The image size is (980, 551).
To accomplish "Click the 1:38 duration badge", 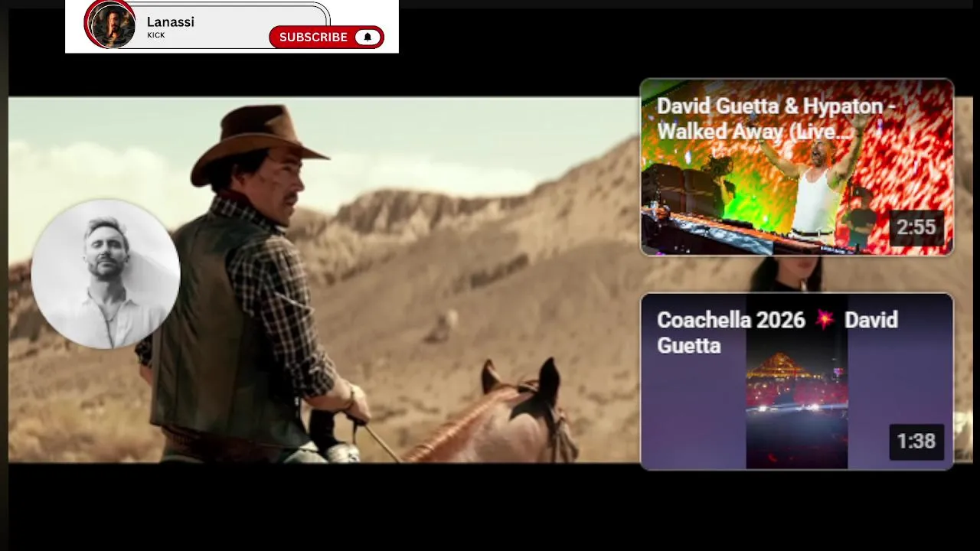I will 916,442.
